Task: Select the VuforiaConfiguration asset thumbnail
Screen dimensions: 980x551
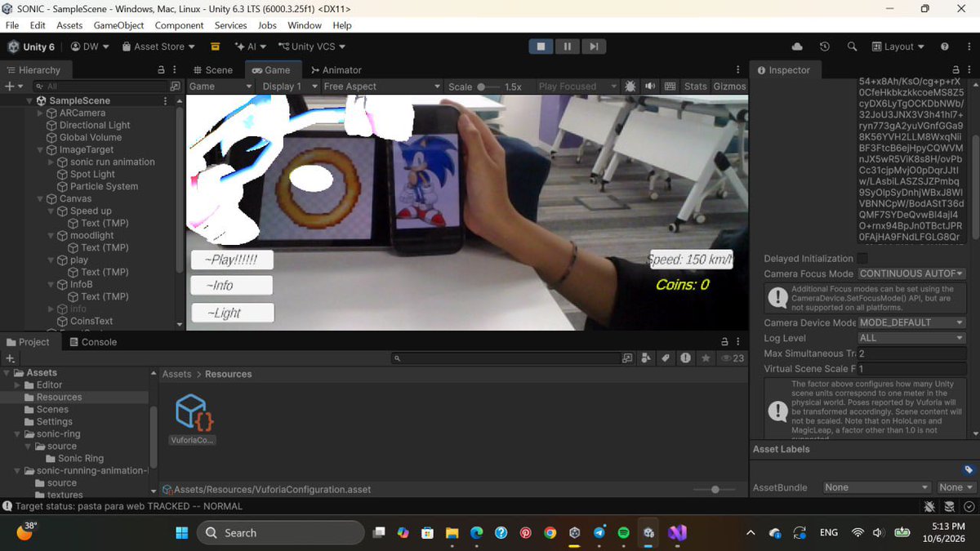Action: tap(194, 413)
